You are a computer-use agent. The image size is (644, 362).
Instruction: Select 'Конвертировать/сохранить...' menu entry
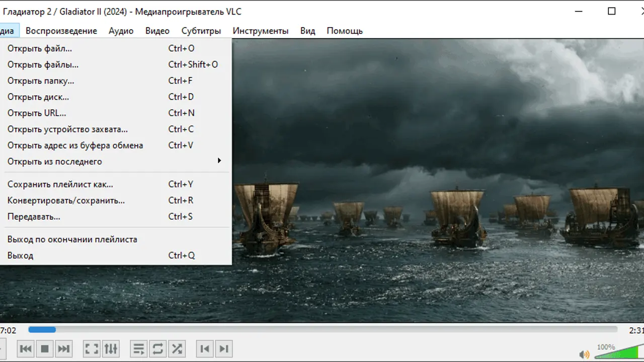point(66,200)
